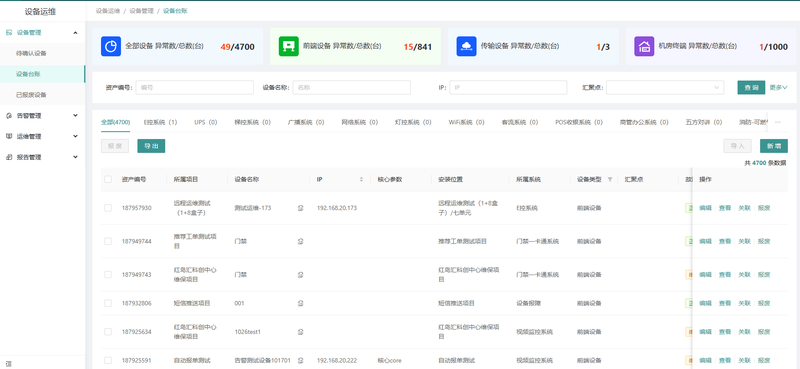The width and height of the screenshot is (800, 369).
Task: Click the sort arrows in the IP column header
Action: 361,180
